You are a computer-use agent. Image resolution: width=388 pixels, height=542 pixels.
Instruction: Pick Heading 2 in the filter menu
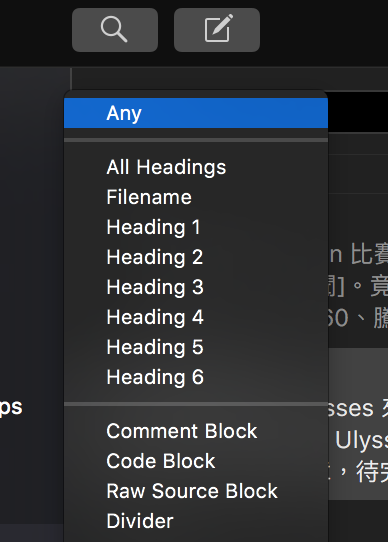[196, 257]
